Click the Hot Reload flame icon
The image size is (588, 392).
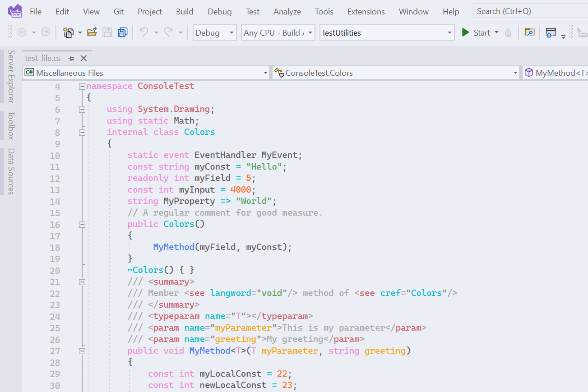508,32
